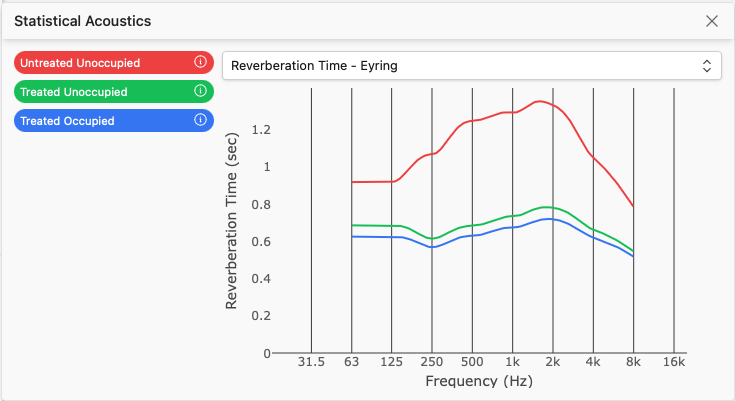Image resolution: width=735 pixels, height=401 pixels.
Task: Click the red curve on the chart
Action: [x=472, y=122]
